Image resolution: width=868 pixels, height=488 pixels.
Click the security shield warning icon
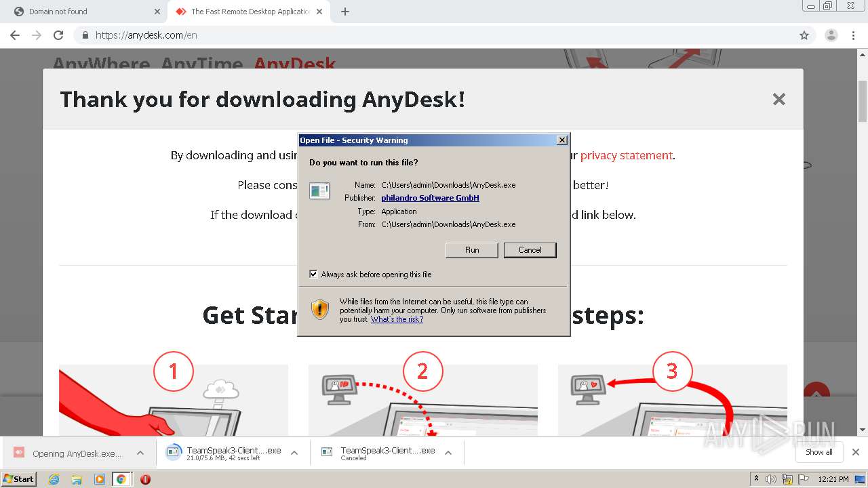pyautogui.click(x=320, y=309)
